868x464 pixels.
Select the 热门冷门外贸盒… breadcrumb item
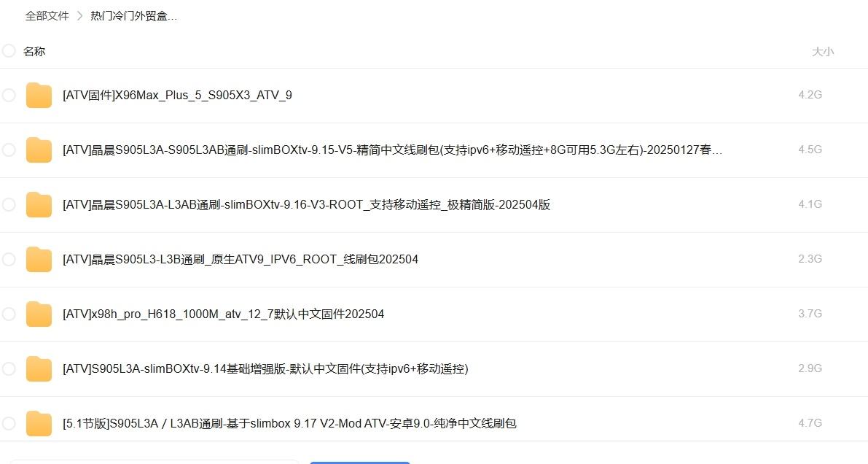tap(133, 16)
